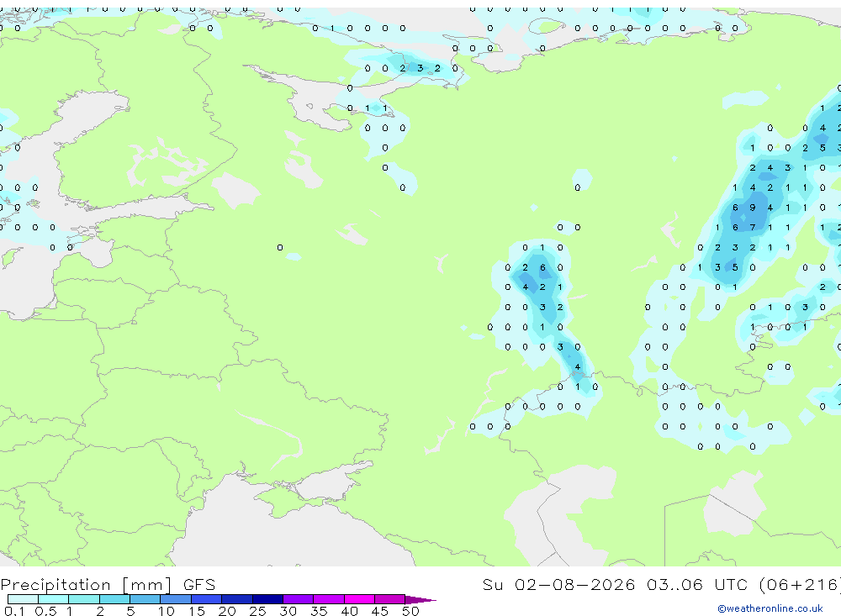The width and height of the screenshot is (841, 616).
Task: Click the legend scale label '25'
Action: tap(257, 611)
